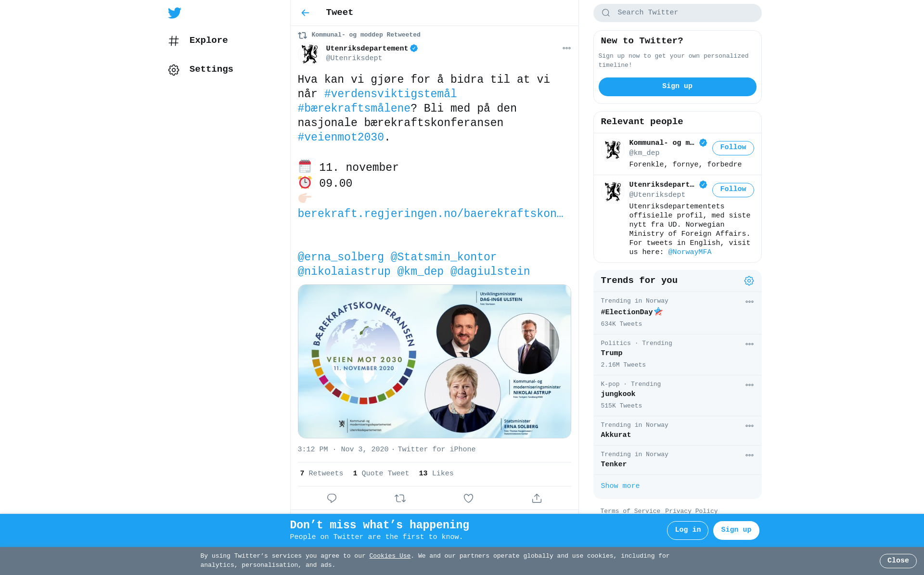Close the cookie notice bar
The width and height of the screenshot is (924, 575).
898,561
